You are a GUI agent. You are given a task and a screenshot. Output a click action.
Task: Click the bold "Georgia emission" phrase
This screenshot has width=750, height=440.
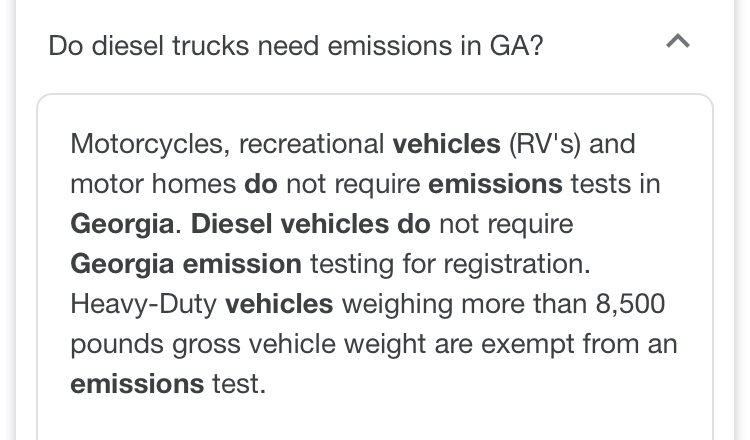click(186, 264)
